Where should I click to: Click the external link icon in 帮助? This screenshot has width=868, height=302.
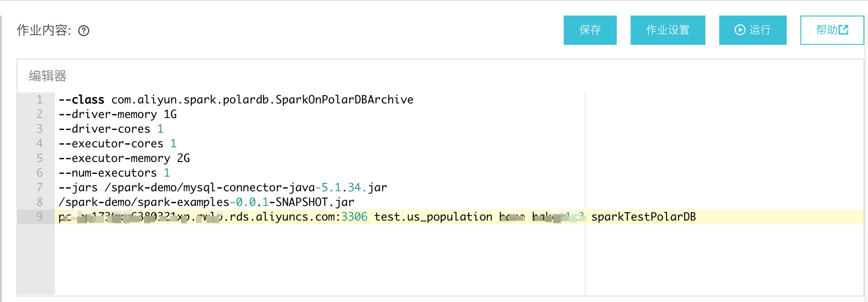(844, 30)
